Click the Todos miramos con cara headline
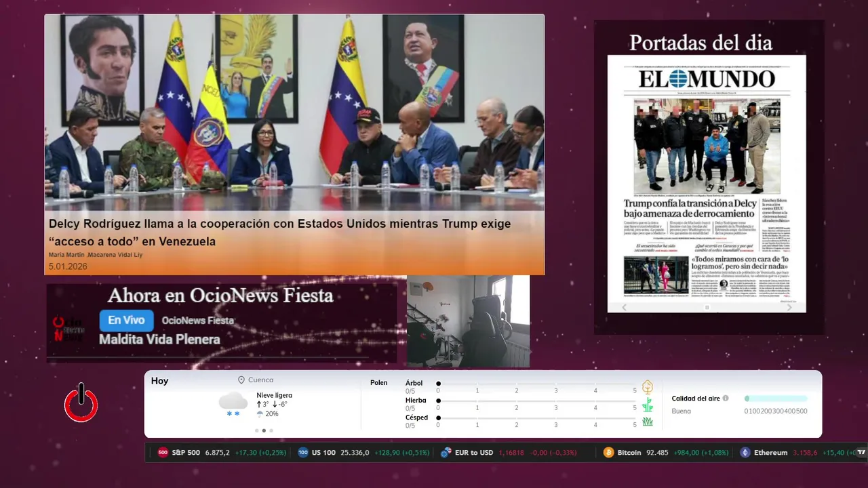 pyautogui.click(x=741, y=263)
